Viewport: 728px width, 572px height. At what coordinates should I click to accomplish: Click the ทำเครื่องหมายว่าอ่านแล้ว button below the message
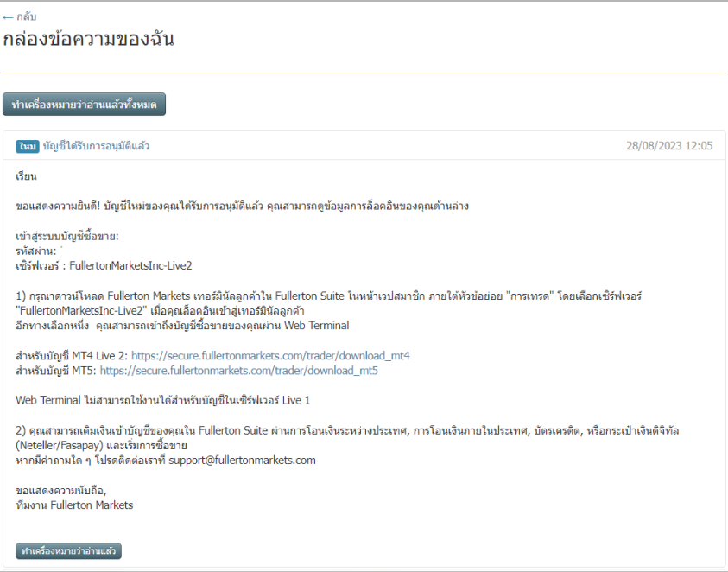point(68,551)
